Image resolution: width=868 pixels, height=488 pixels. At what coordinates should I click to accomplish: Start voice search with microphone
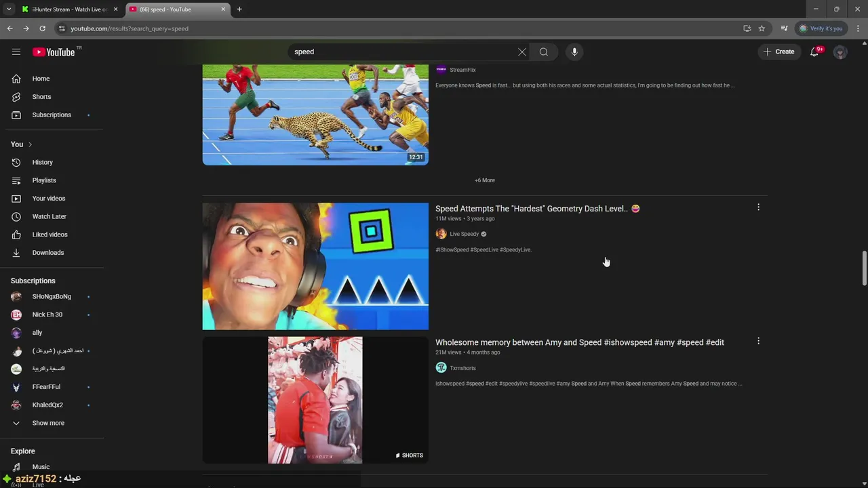pyautogui.click(x=574, y=52)
